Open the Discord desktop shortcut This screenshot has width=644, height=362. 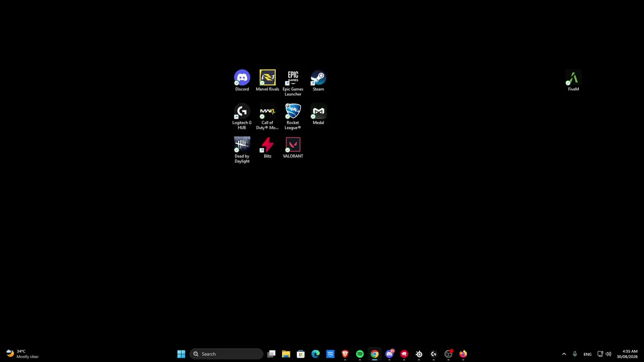242,81
